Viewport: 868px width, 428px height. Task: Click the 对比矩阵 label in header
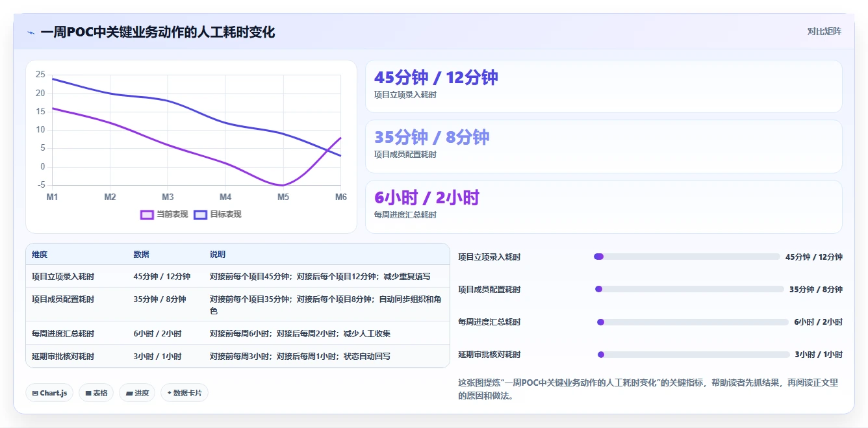(x=824, y=32)
